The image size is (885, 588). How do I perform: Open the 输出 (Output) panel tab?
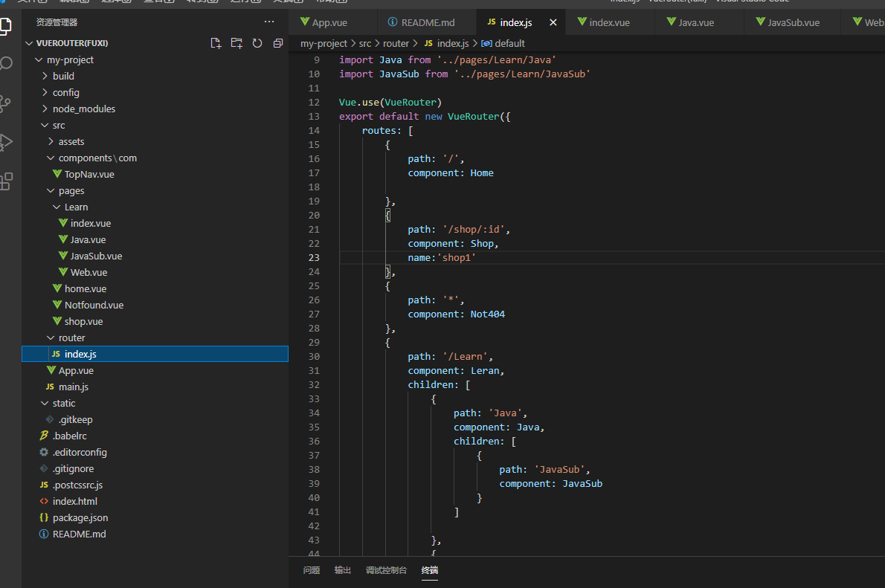coord(343,570)
